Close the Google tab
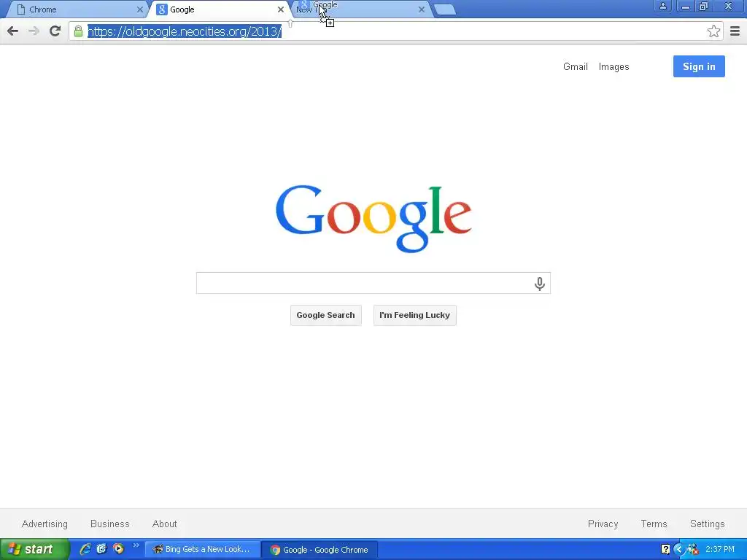 281,9
